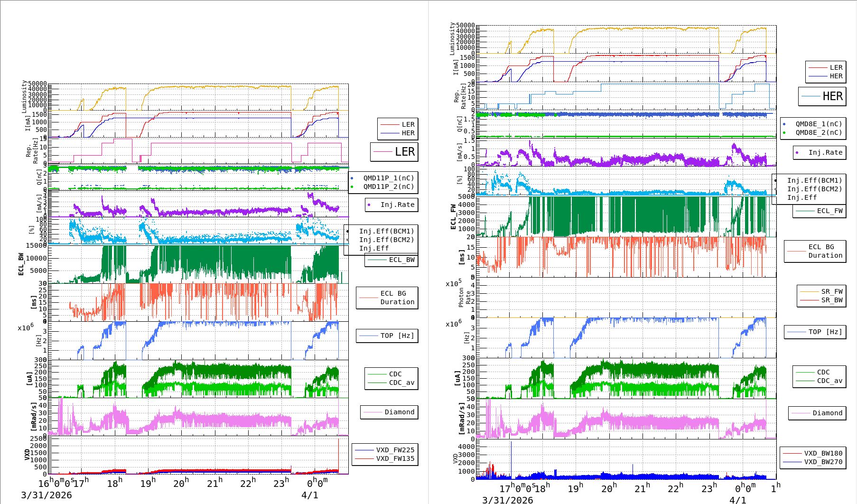Click the 3/31/2026 date label under left plot
Viewport: 857px width, 504px height.
(x=46, y=495)
